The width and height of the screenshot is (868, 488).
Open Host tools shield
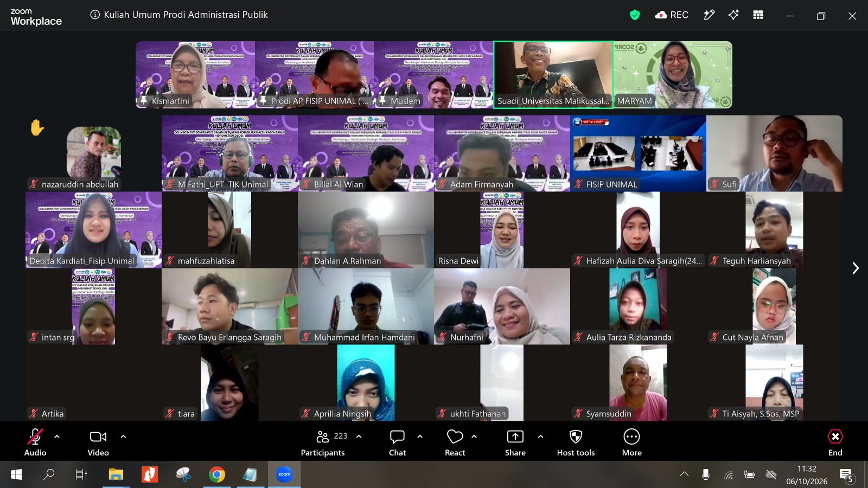[x=576, y=443]
